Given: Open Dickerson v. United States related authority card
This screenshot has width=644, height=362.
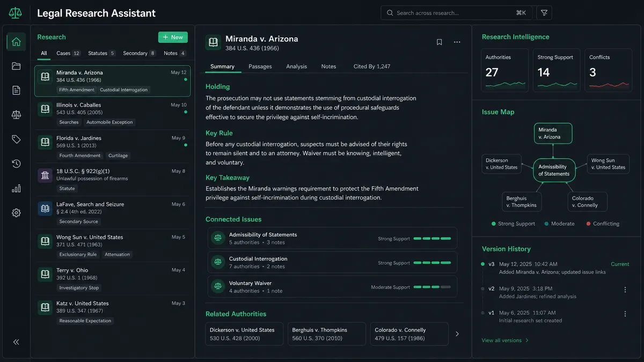Looking at the screenshot, I should pos(244,334).
